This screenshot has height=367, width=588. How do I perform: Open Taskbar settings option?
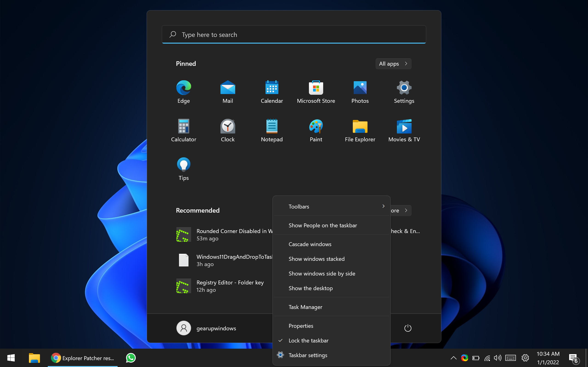[308, 355]
